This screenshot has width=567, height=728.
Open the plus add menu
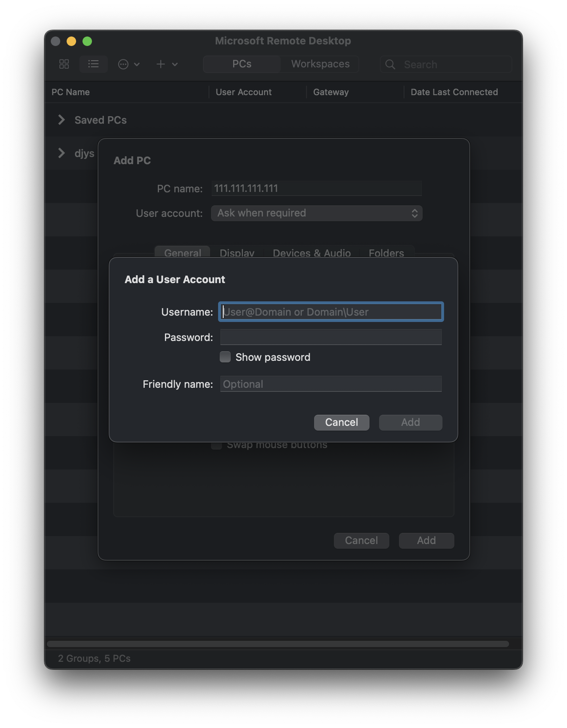[167, 64]
